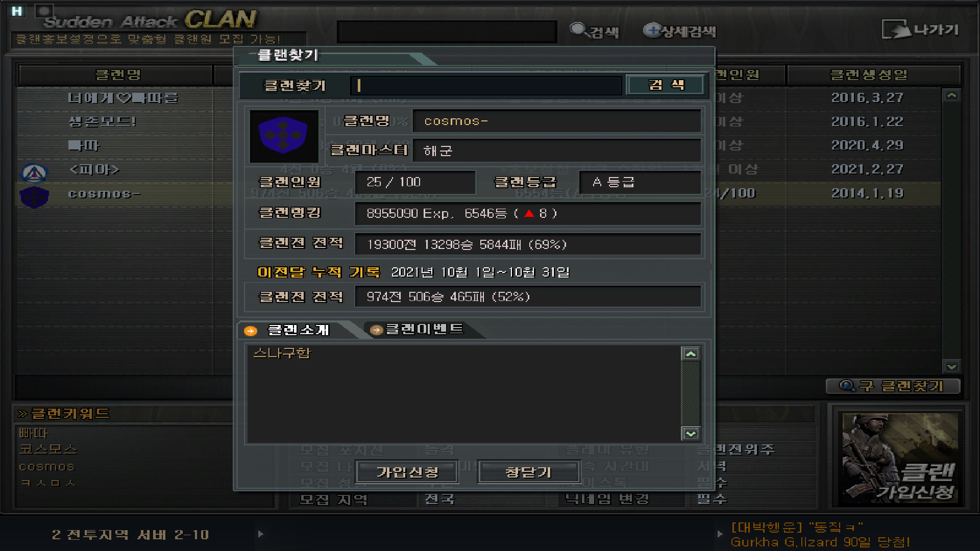Expand the server list arrow in status bar
The width and height of the screenshot is (980, 551).
coord(260,534)
